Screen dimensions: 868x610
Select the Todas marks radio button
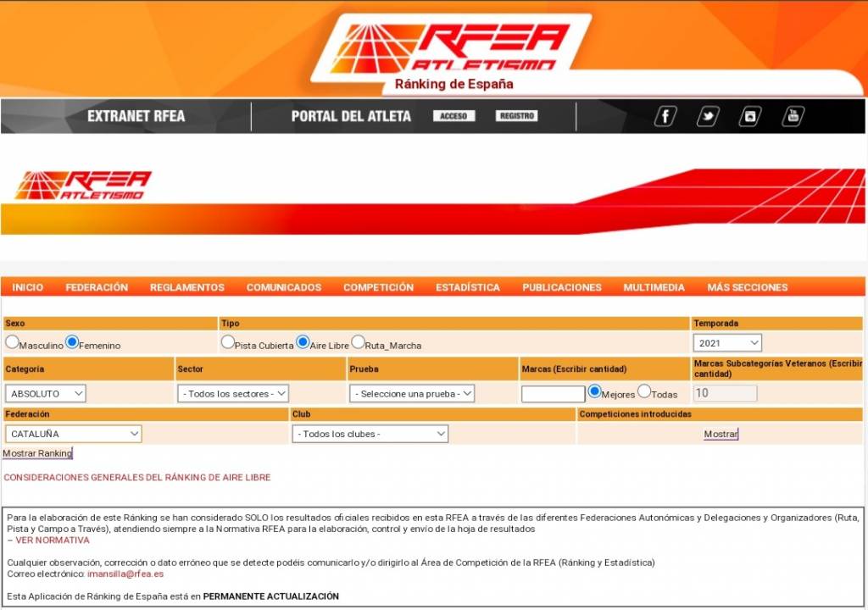pyautogui.click(x=644, y=391)
